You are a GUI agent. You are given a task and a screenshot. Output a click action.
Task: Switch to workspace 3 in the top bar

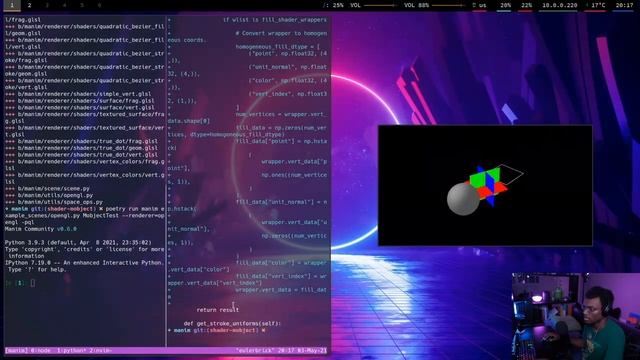click(47, 5)
